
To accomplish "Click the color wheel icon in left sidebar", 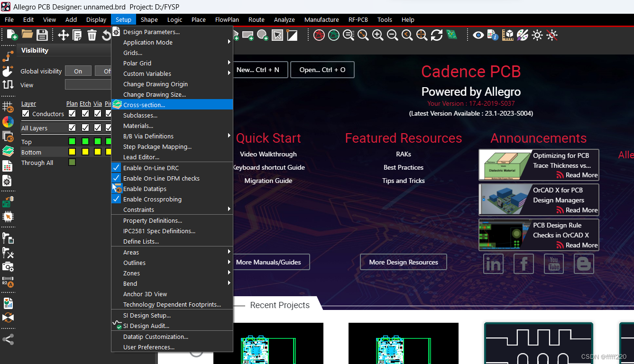I will (x=8, y=122).
